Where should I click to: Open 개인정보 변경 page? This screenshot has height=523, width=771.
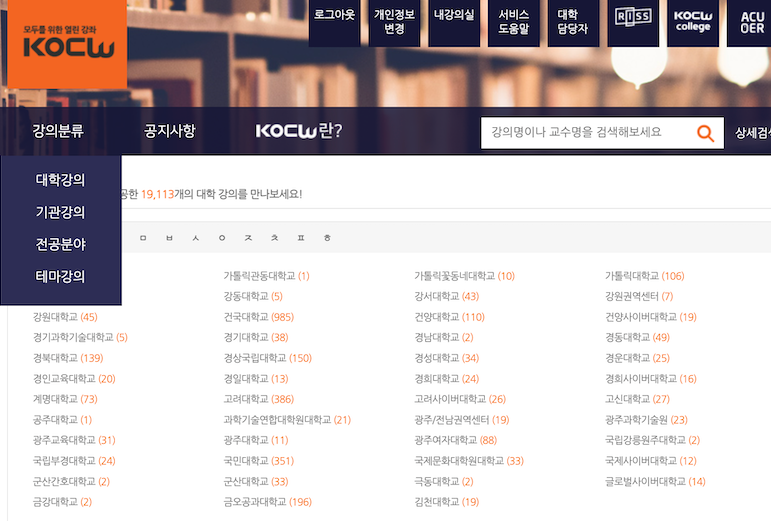[x=394, y=23]
